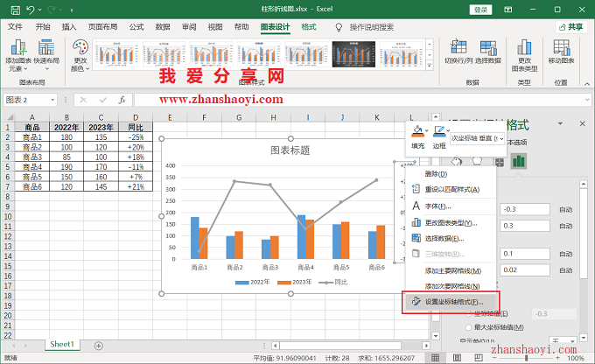Click the minor unit 0.02 input field
Screen dimensions: 595x364
point(525,269)
